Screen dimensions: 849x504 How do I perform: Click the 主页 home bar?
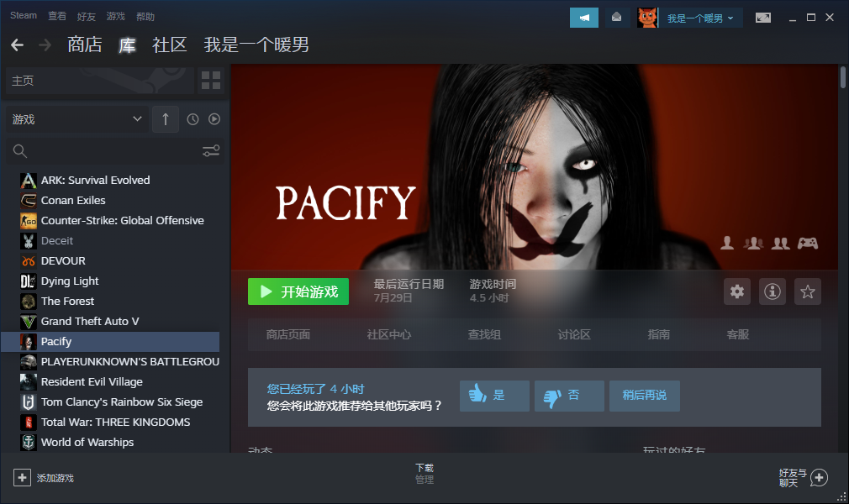[x=100, y=81]
